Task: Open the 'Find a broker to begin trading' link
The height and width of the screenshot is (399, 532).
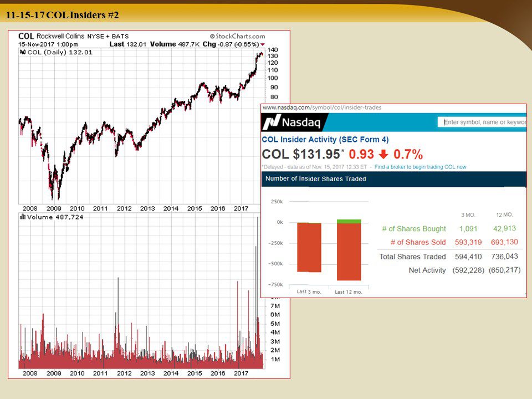Action: pos(421,167)
